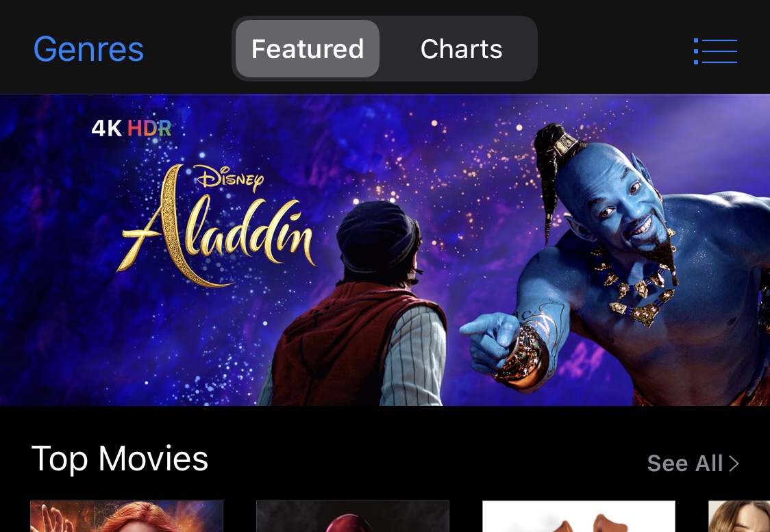
Task: Open the red-haired woman movie poster
Action: point(127,516)
